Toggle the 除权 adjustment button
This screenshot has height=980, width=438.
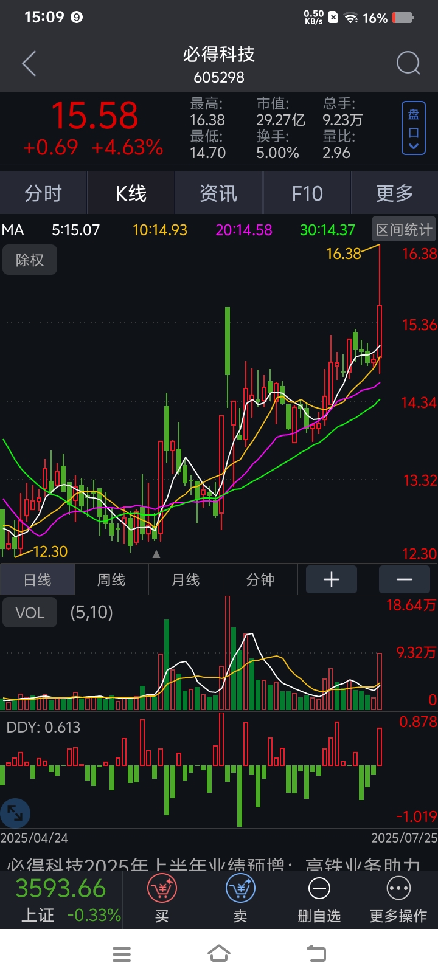30,260
